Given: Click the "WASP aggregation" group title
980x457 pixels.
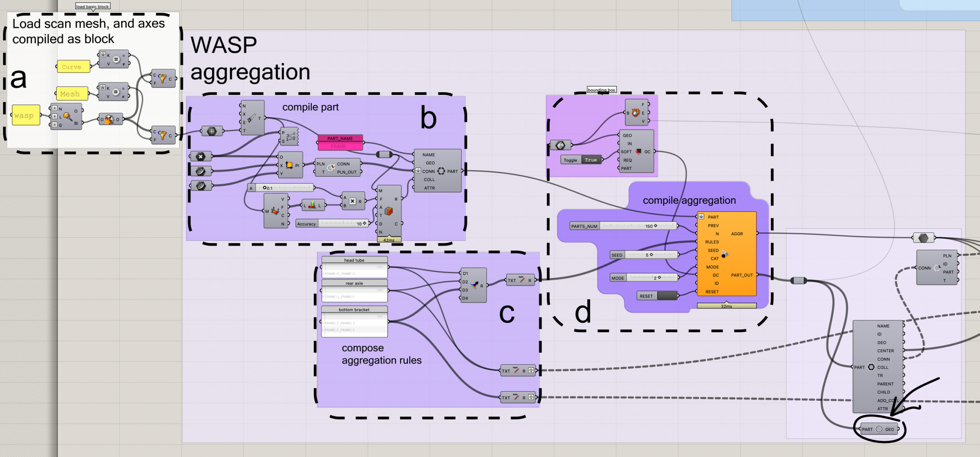Looking at the screenshot, I should coord(250,58).
